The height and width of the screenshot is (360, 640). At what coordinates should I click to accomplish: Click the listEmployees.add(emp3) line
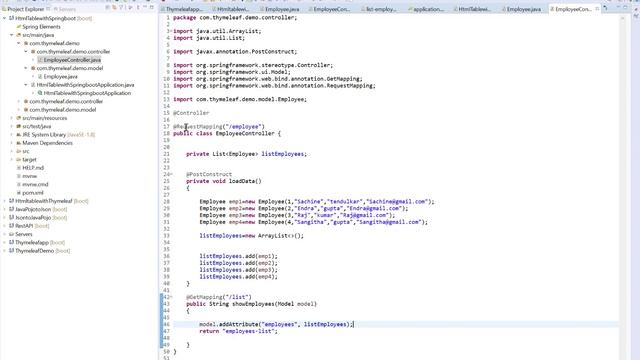tap(238, 270)
